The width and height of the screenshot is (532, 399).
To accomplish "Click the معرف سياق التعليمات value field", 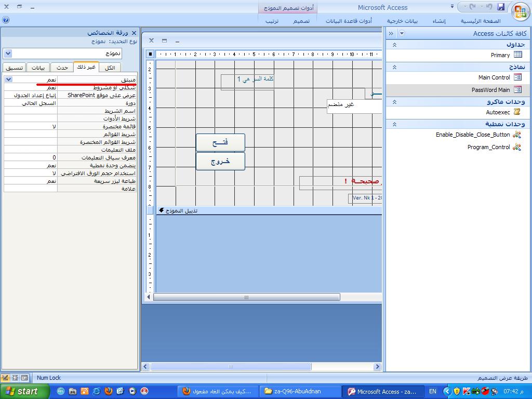I will (x=30, y=157).
